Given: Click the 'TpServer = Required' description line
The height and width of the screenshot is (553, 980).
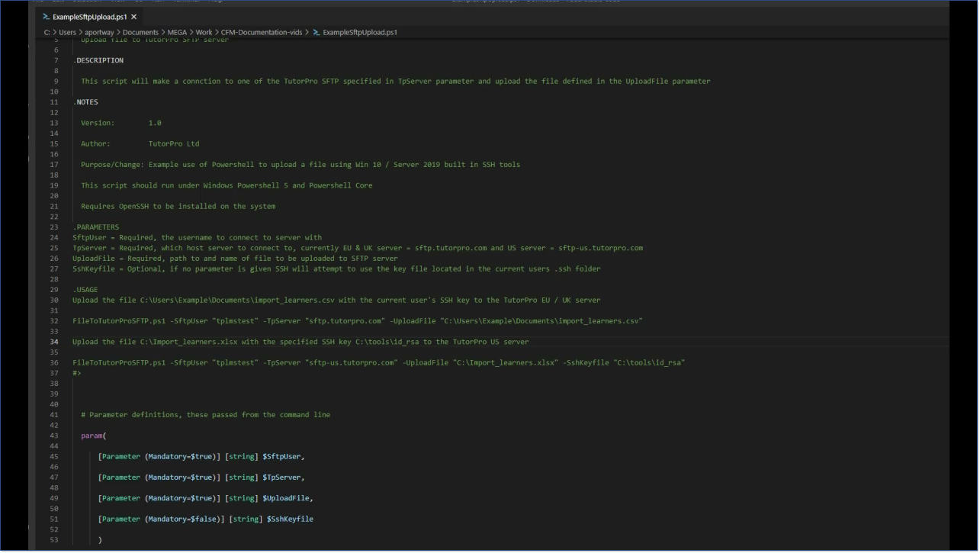Looking at the screenshot, I should (358, 248).
